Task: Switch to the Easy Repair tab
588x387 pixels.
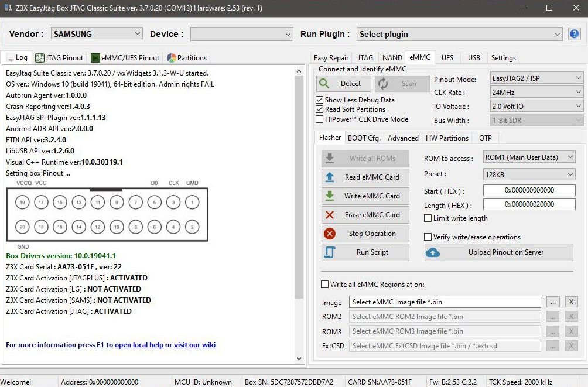Action: 331,58
